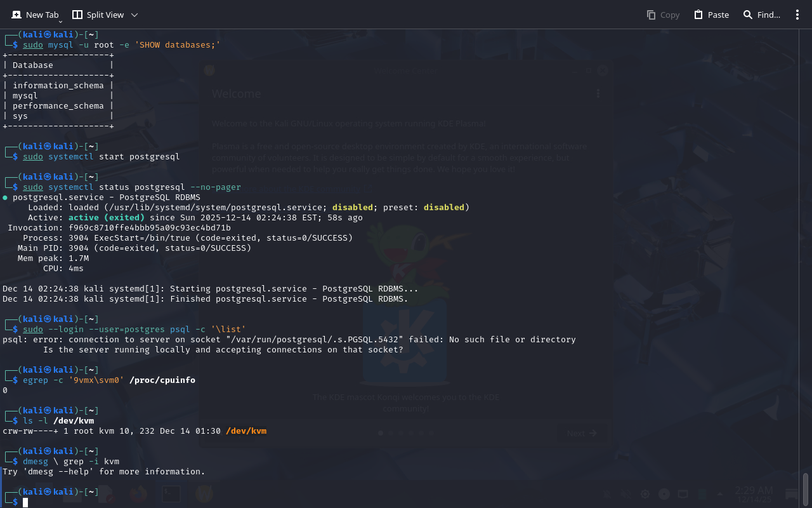The width and height of the screenshot is (812, 508).
Task: Click the terminal scrollbar handle
Action: 806,488
